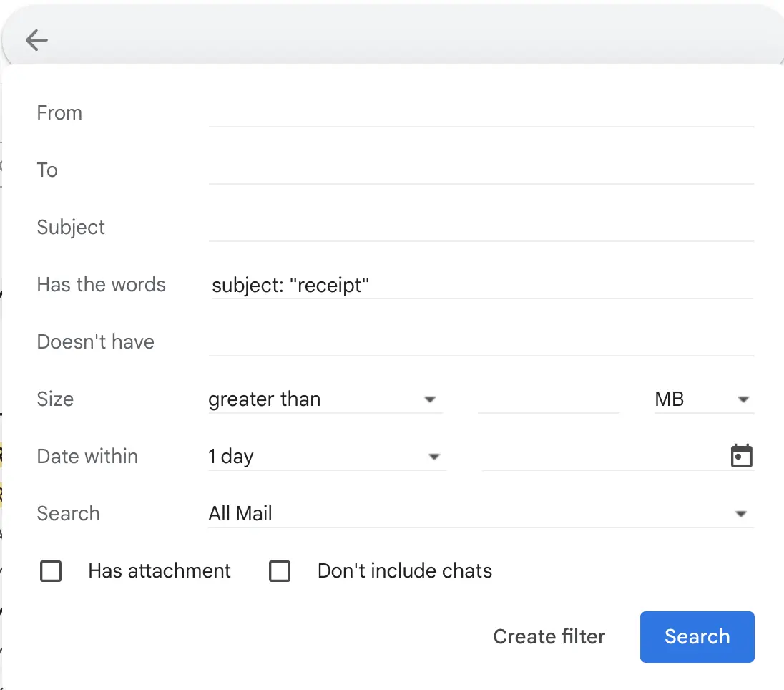Expand the 'All Mail' search scope dropdown
The width and height of the screenshot is (784, 690).
[x=481, y=514]
